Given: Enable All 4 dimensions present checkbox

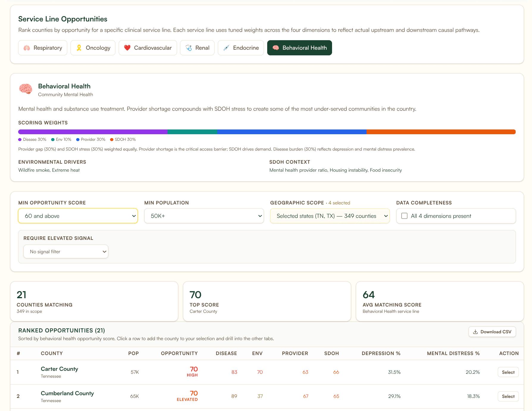Looking at the screenshot, I should pyautogui.click(x=404, y=216).
